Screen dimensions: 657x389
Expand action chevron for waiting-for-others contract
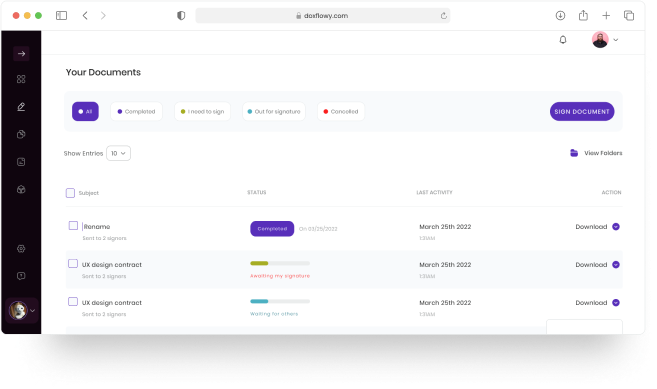(x=616, y=303)
